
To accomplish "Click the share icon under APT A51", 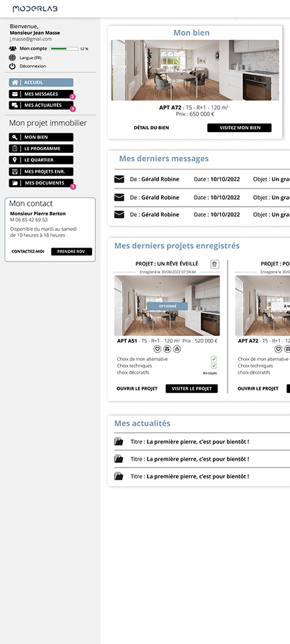I will point(177,349).
